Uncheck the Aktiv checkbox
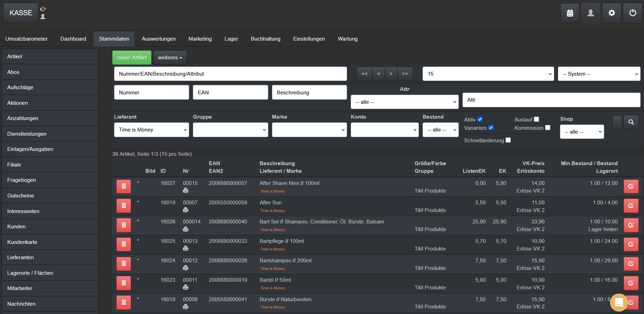This screenshot has height=314, width=644. pos(480,119)
